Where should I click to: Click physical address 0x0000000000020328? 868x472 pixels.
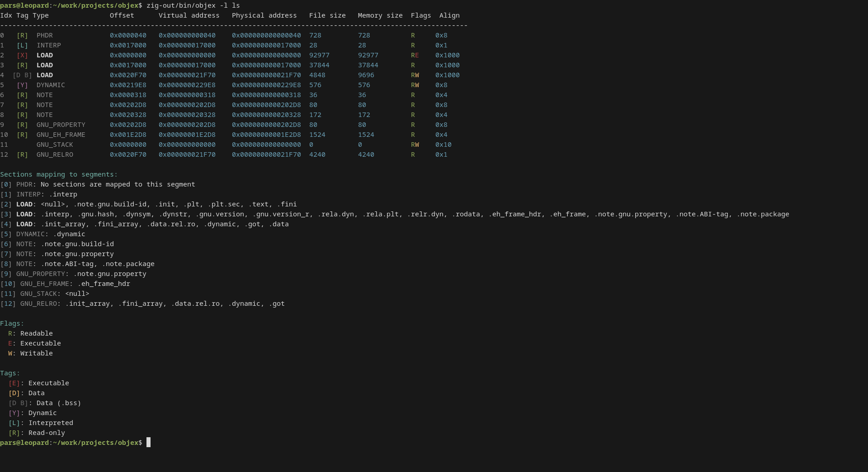click(x=266, y=115)
